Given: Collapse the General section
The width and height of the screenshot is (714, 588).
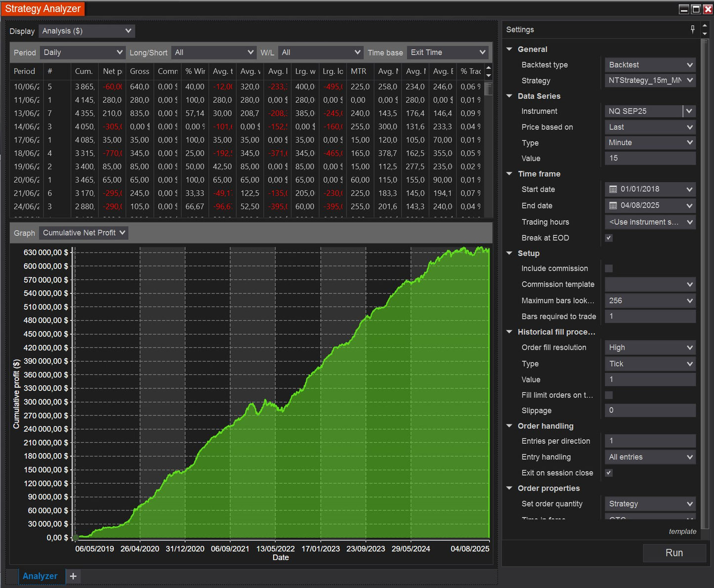Looking at the screenshot, I should coord(509,49).
